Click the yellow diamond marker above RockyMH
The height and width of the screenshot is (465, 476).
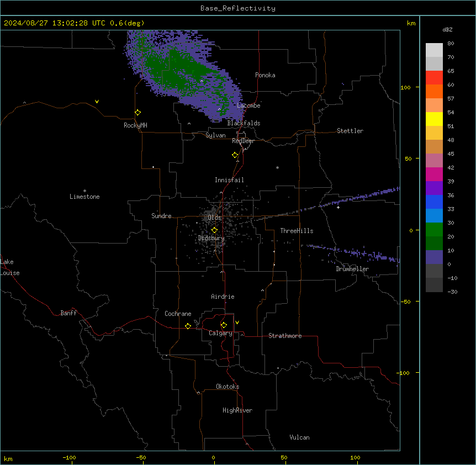click(137, 113)
